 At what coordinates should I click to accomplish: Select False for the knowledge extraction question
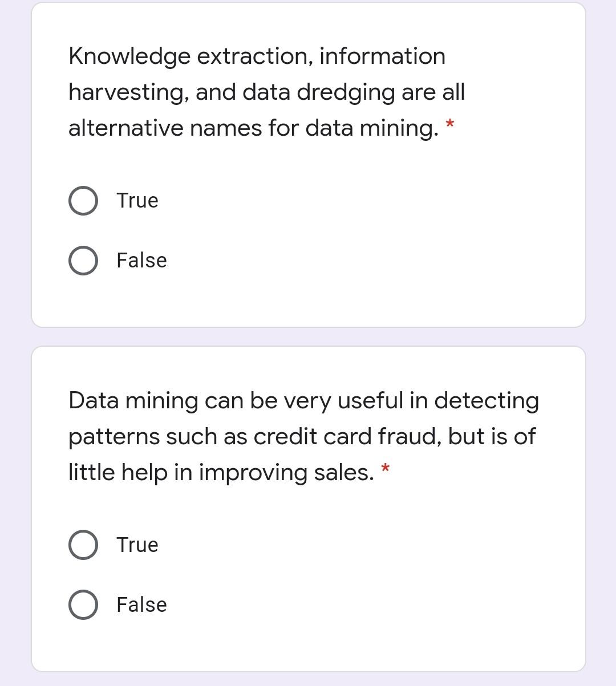(83, 260)
